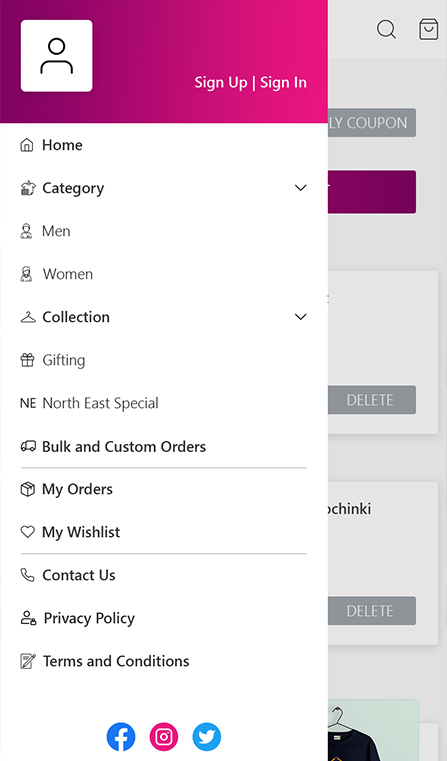
Task: Click the Sign In link
Action: (x=283, y=83)
